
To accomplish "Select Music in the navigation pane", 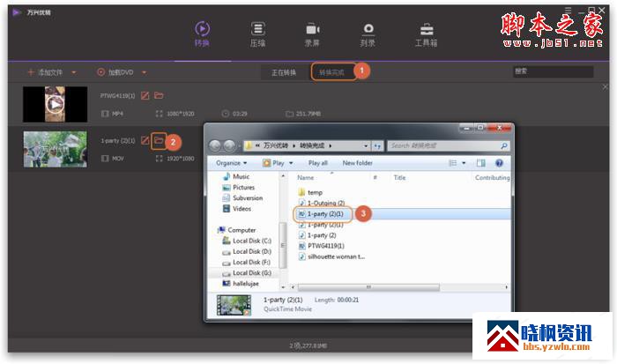I will point(236,176).
